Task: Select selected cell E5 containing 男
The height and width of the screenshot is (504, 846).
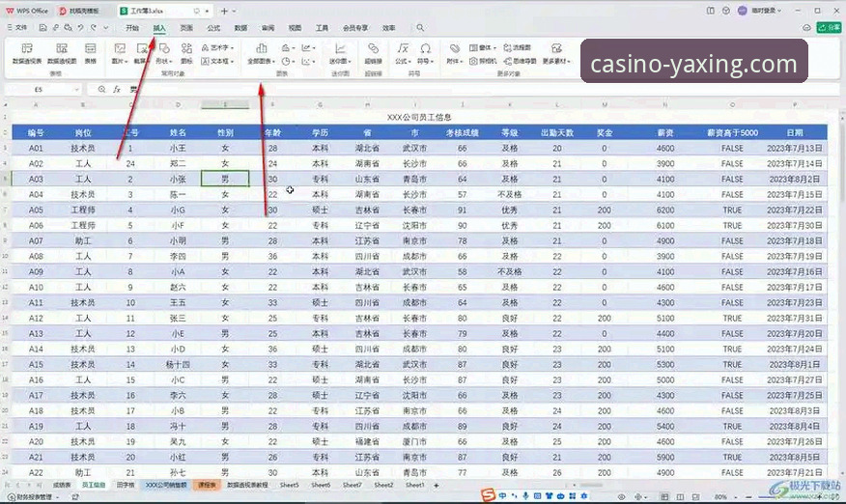Action: (x=225, y=179)
